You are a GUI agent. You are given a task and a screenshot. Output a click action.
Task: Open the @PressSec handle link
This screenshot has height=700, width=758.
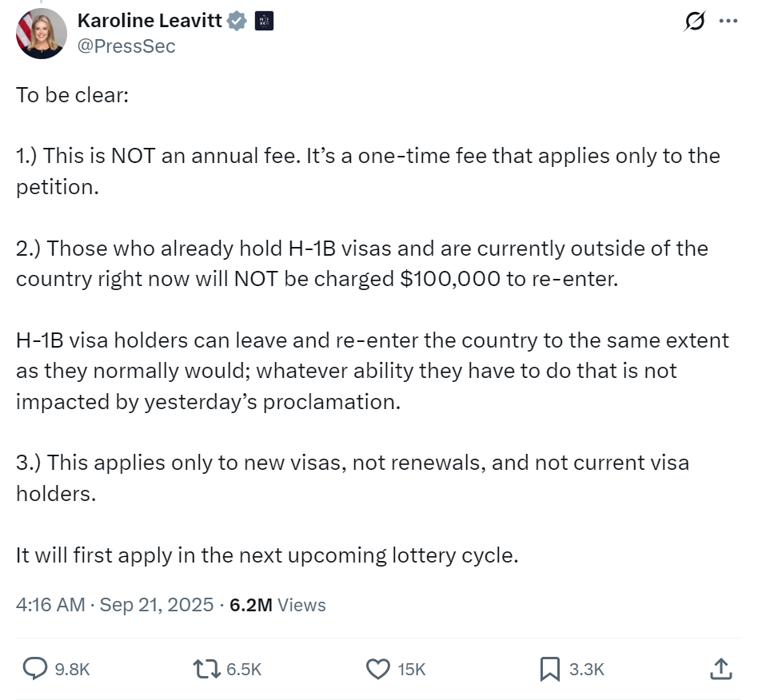coord(126,46)
